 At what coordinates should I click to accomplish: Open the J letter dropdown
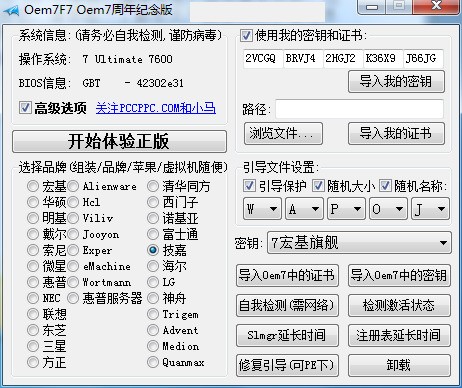point(430,209)
